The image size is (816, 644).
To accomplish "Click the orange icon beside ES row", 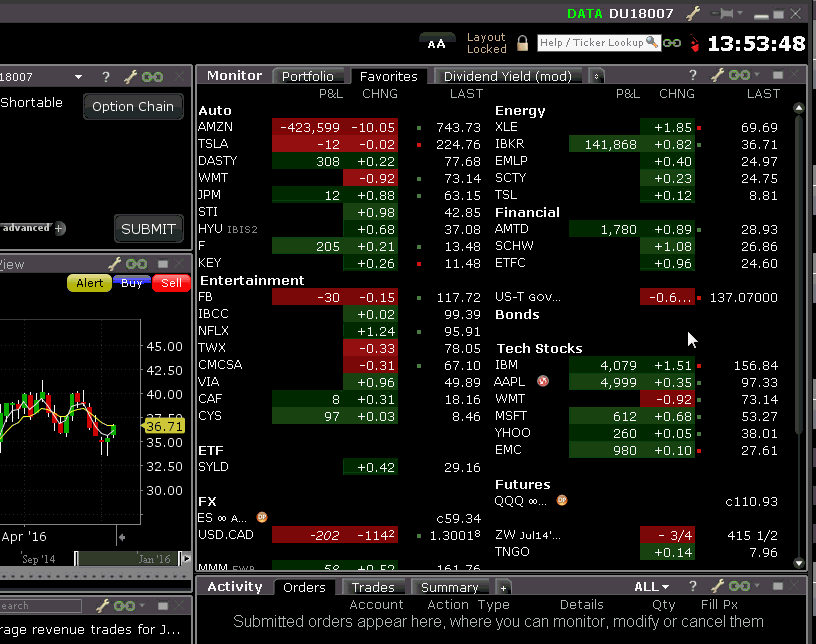I will tap(262, 517).
